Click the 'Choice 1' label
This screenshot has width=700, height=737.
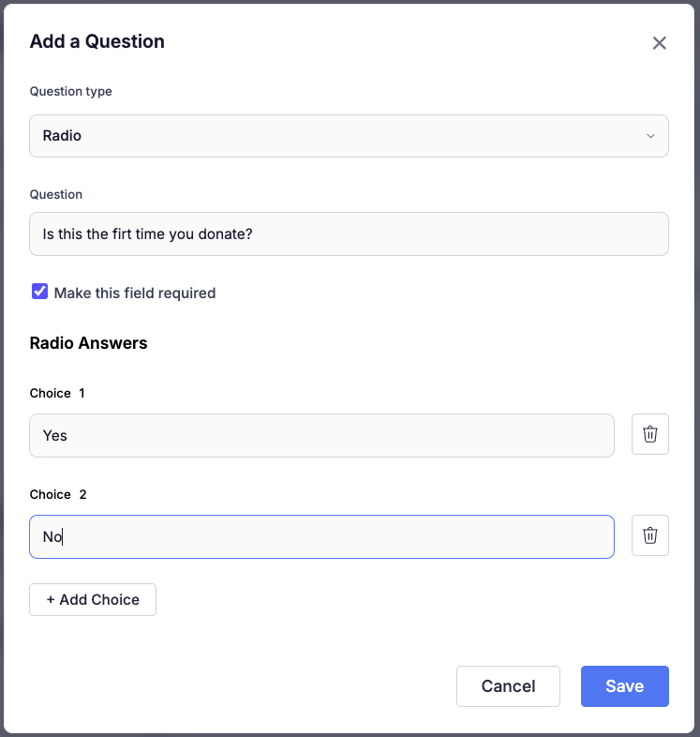tap(57, 393)
